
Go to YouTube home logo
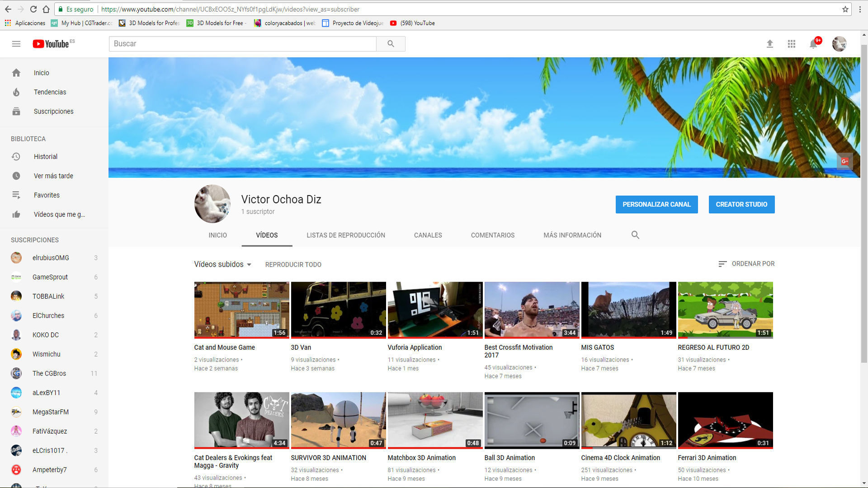coord(51,44)
